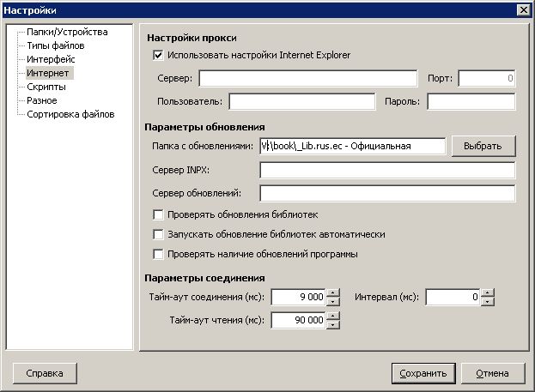Check Проверять наличие обновлений программы option
The height and width of the screenshot is (392, 535).
(158, 254)
